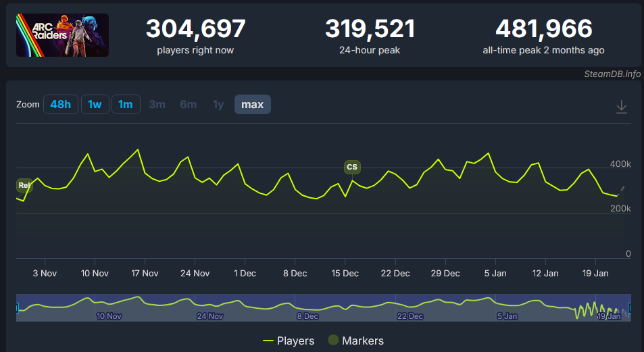644x352 pixels.
Task: Click the 481,966 all-time peak value
Action: click(544, 28)
